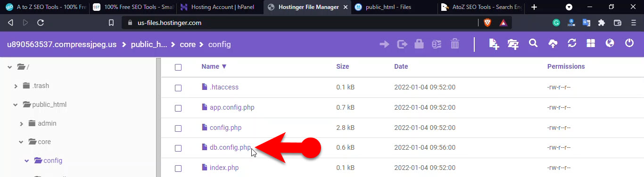Check the box for app.config.php
The height and width of the screenshot is (177, 644).
click(178, 108)
